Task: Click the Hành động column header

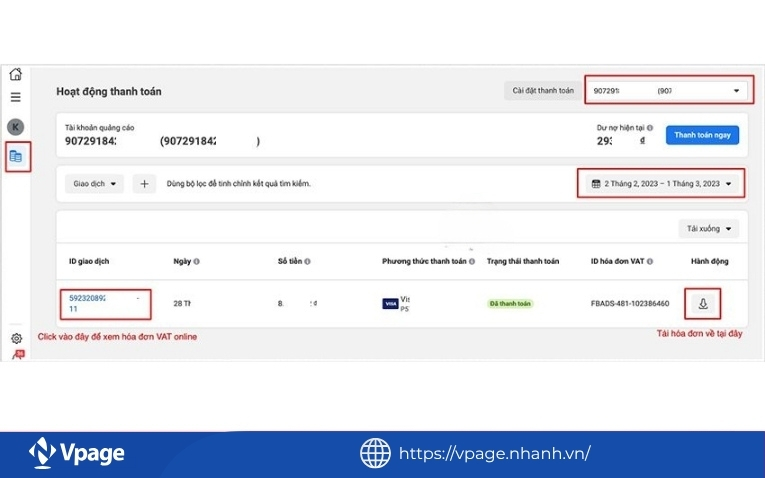Action: [709, 261]
